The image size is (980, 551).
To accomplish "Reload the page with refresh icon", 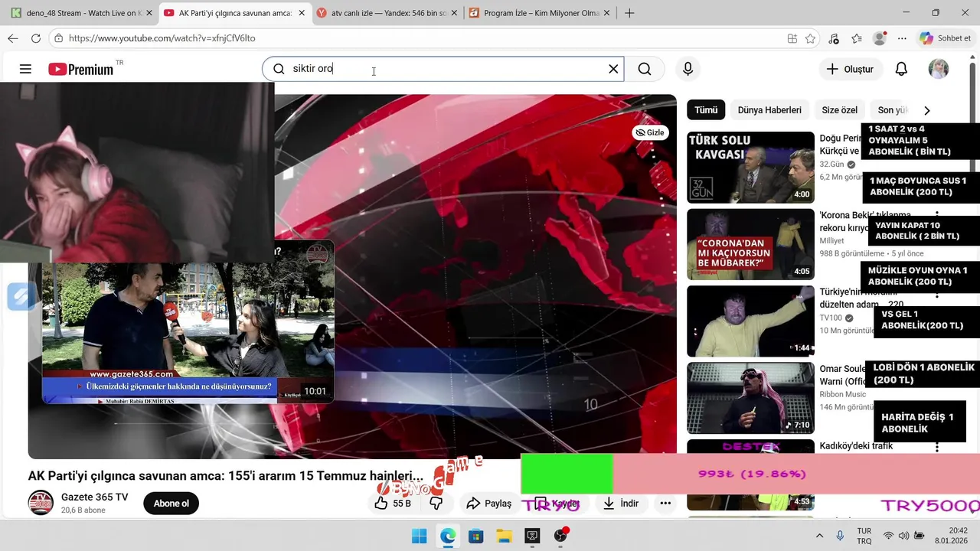I will click(x=35, y=38).
